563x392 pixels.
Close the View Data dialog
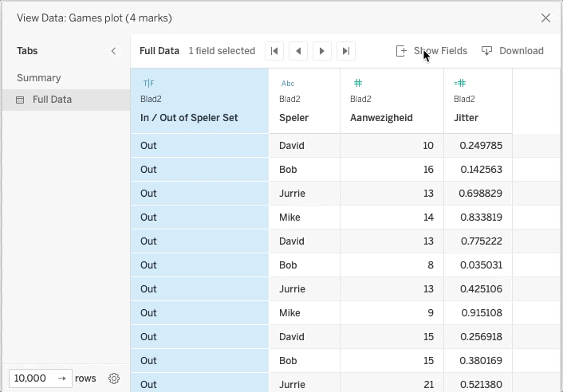[545, 18]
